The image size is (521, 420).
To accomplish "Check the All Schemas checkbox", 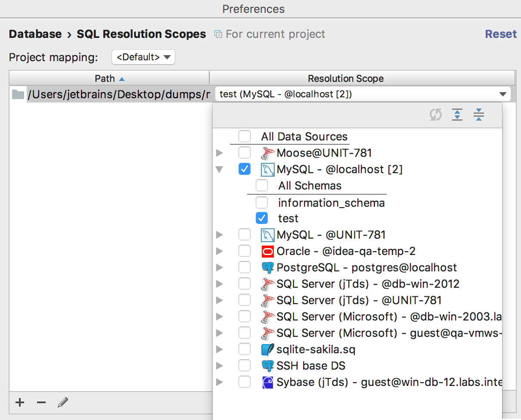I will pos(262,186).
